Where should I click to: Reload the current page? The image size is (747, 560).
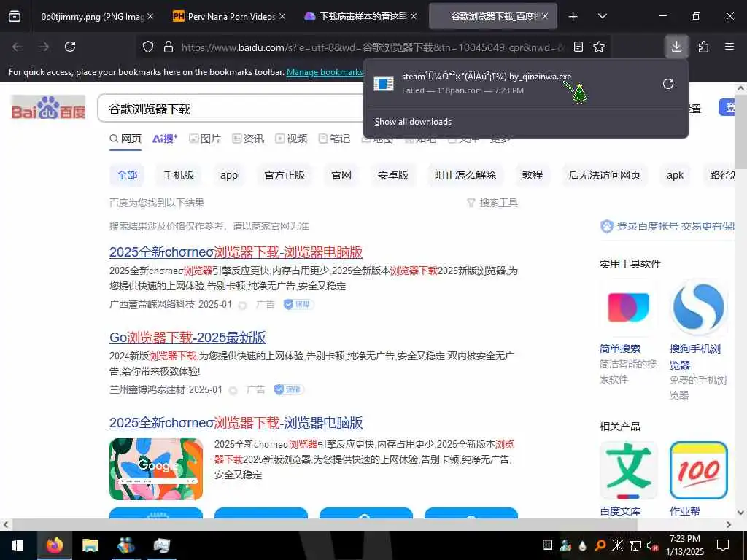(70, 47)
